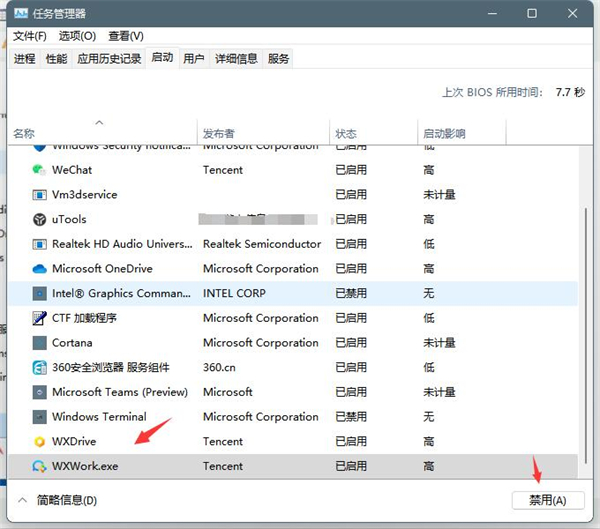The height and width of the screenshot is (529, 600).
Task: Sort list by 名称 column header
Action: (25, 133)
